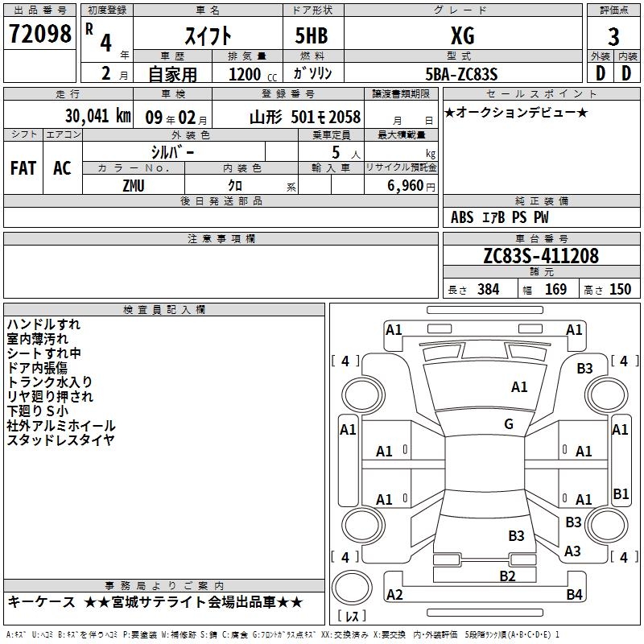This screenshot has width=644, height=644.
Task: Click inspector note トランク水入り
Action: [x=49, y=382]
